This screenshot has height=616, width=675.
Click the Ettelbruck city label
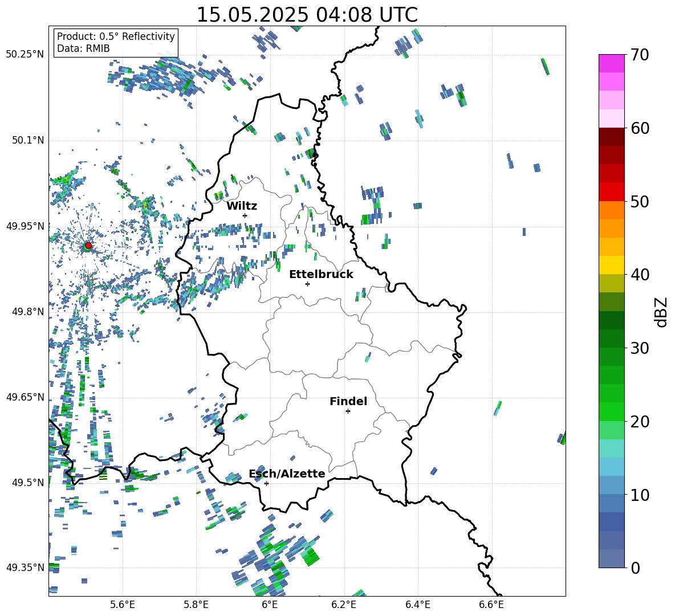pyautogui.click(x=321, y=275)
